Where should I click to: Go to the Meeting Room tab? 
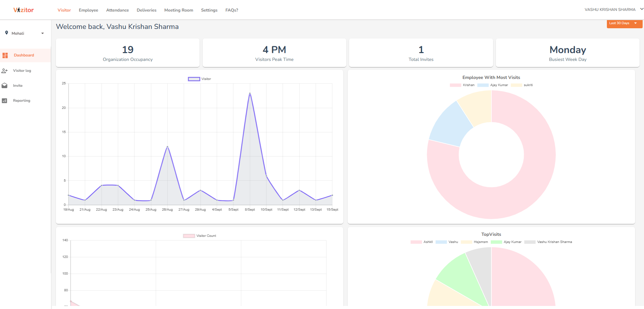tap(178, 10)
